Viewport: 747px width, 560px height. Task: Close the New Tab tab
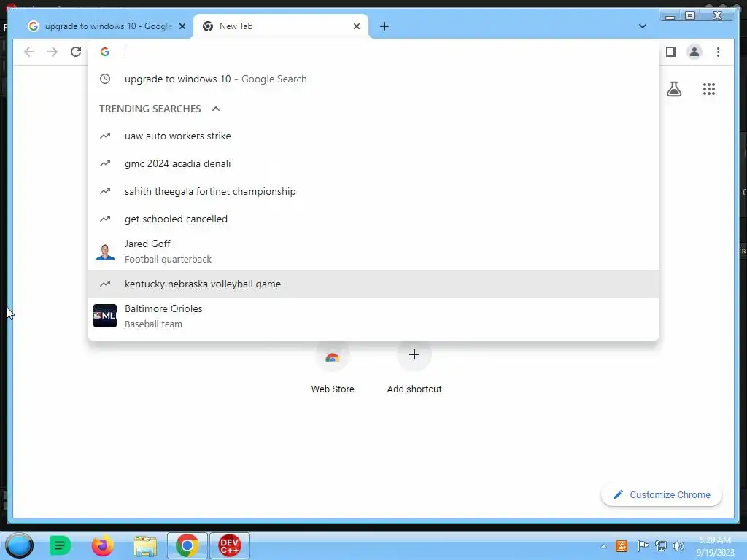(356, 26)
